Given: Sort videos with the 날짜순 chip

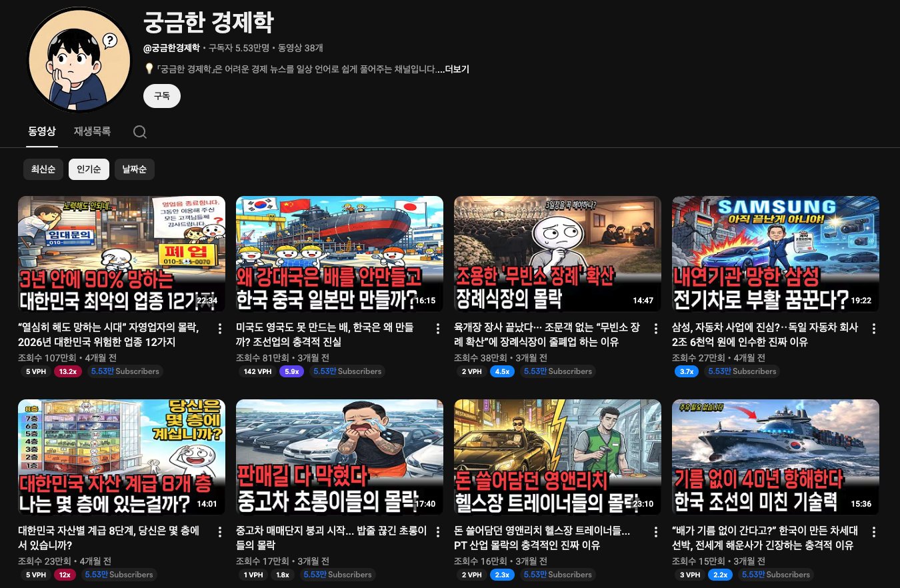Looking at the screenshot, I should [135, 169].
